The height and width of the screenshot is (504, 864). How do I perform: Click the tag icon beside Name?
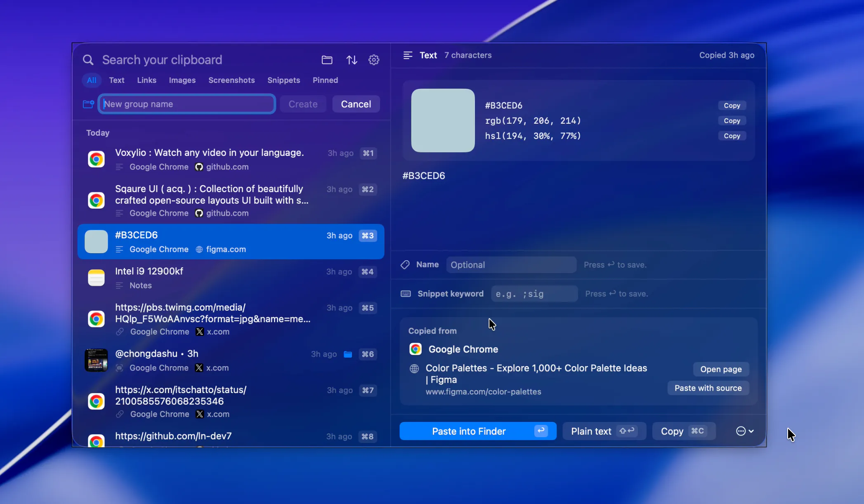point(405,265)
